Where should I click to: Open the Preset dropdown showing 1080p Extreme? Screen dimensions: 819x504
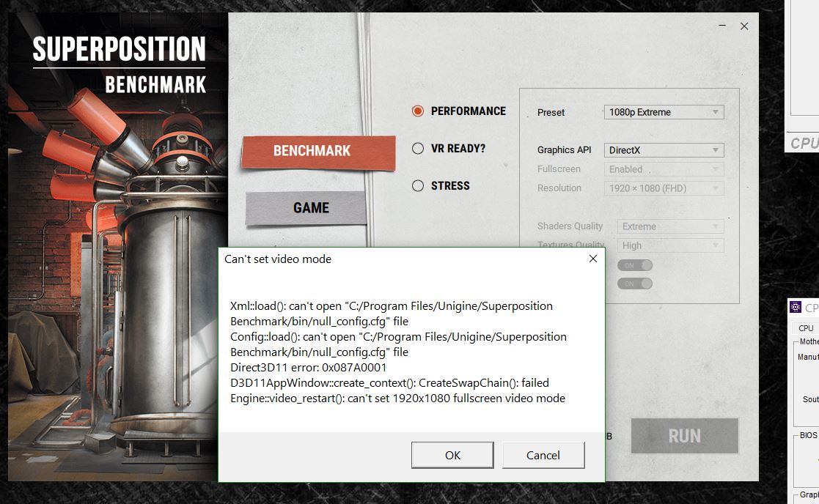(664, 112)
